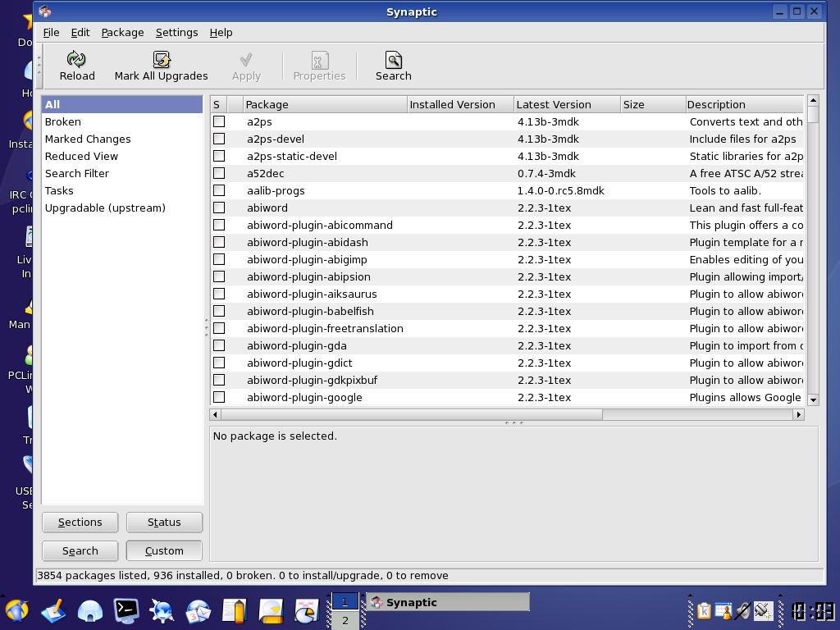Click the clock in the system tray
The width and height of the screenshot is (840, 630).
tap(813, 611)
